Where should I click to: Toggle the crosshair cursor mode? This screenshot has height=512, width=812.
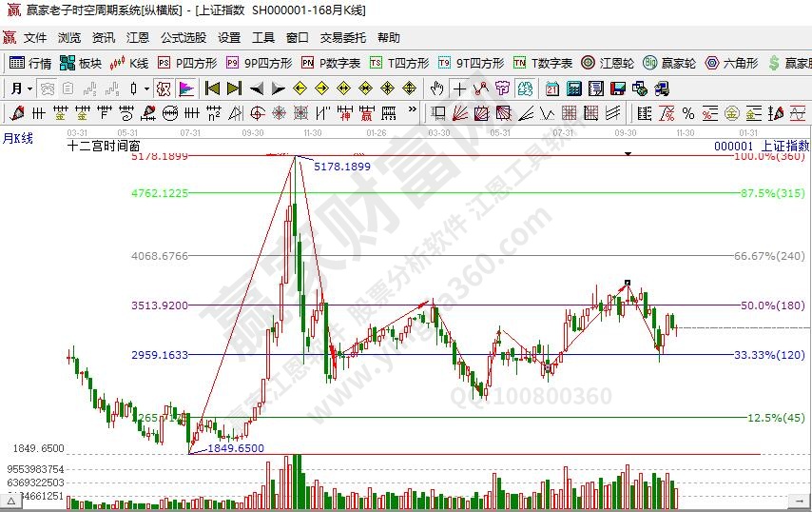click(459, 89)
